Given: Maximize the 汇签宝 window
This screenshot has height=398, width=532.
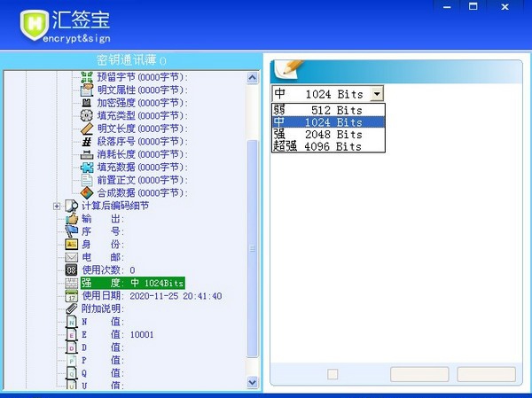Looking at the screenshot, I should pyautogui.click(x=473, y=7).
